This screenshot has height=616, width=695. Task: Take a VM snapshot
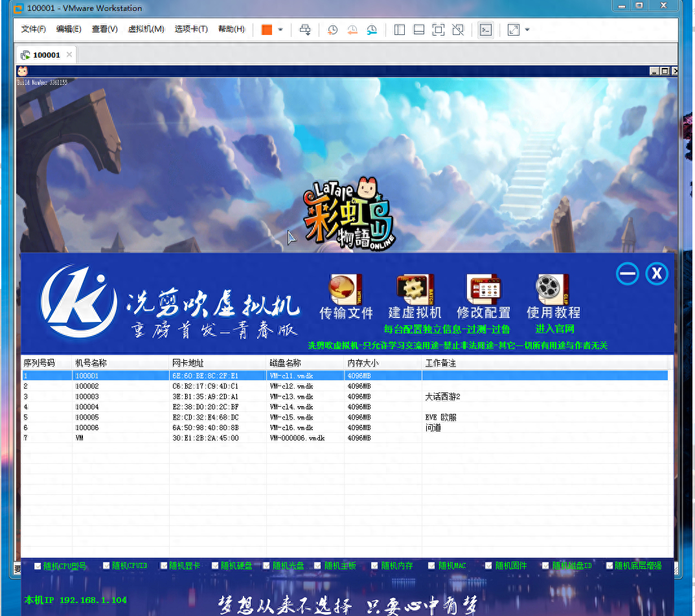332,30
